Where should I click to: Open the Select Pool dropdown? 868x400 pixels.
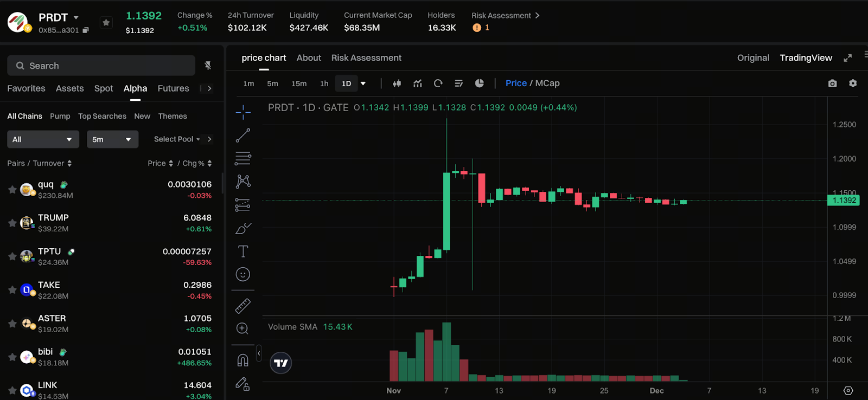(x=177, y=139)
